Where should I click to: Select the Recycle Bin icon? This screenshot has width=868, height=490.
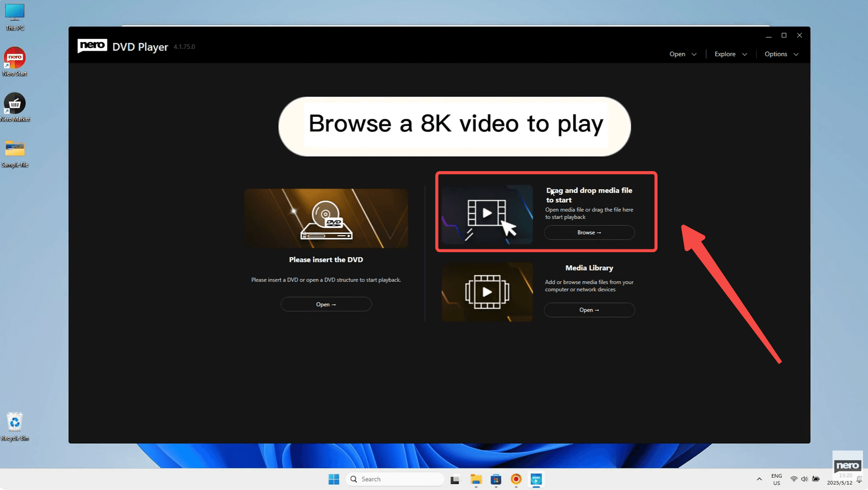(x=15, y=426)
